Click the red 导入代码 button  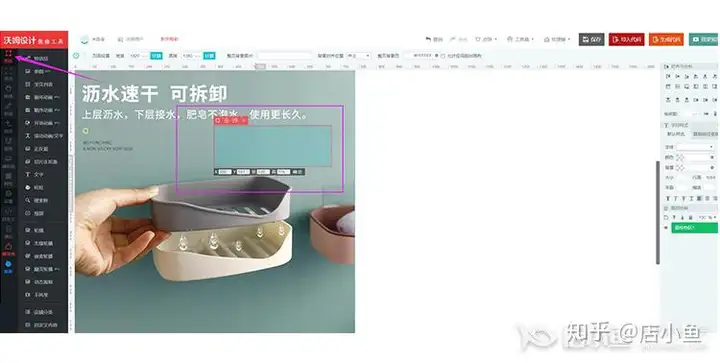627,39
